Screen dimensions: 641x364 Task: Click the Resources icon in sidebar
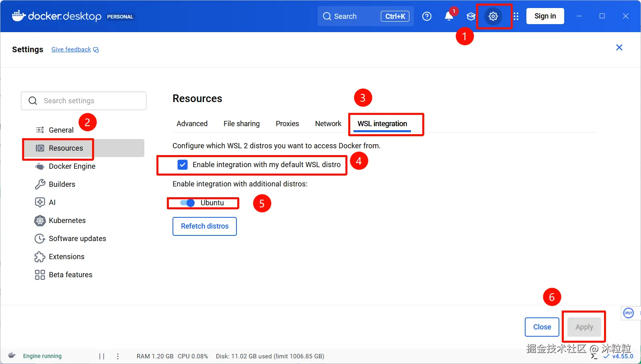tap(40, 148)
